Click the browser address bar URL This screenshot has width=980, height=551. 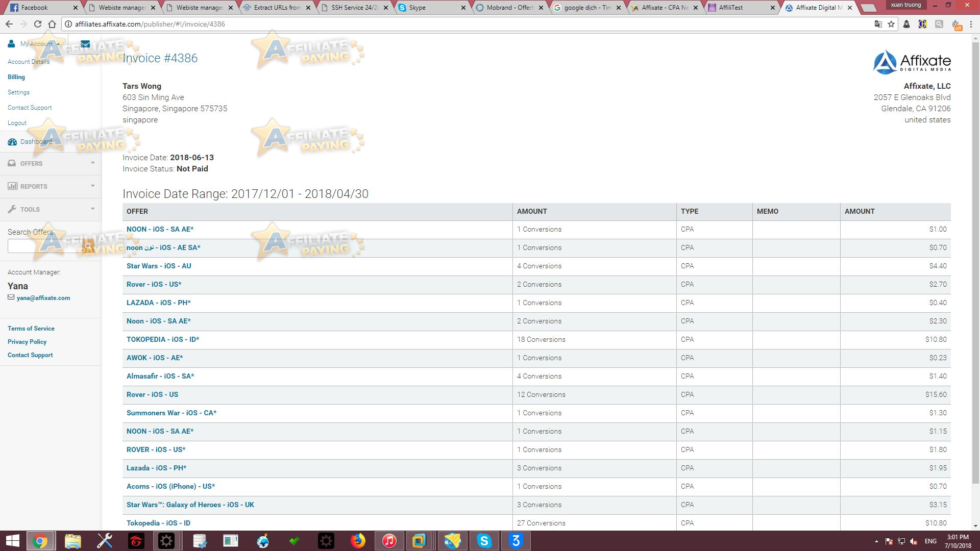tap(150, 24)
